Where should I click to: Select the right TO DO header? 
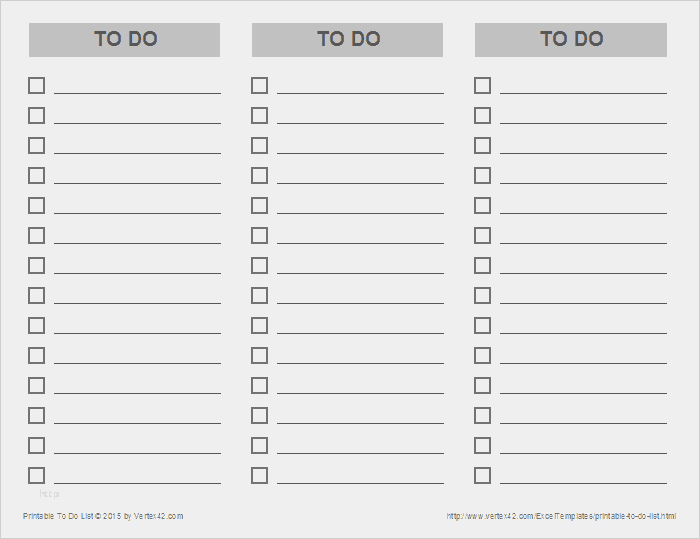click(x=571, y=40)
